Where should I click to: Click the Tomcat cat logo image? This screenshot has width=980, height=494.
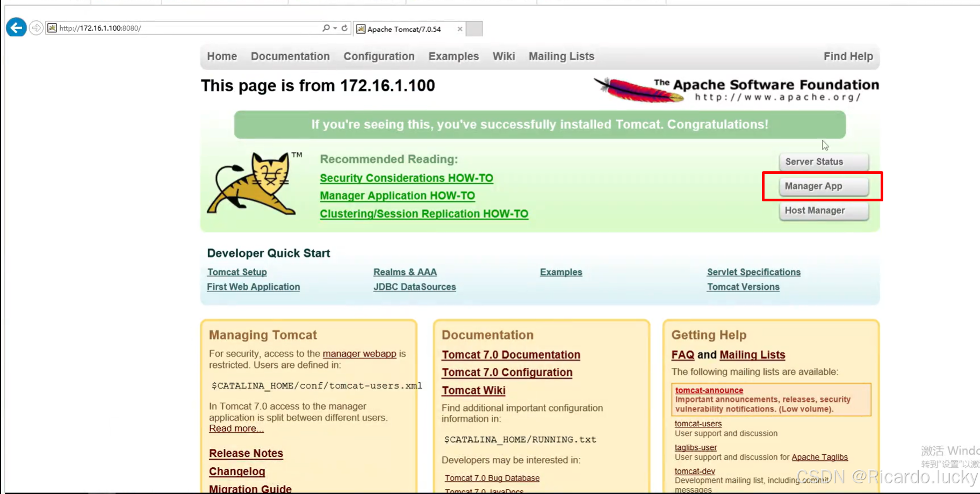pos(255,184)
